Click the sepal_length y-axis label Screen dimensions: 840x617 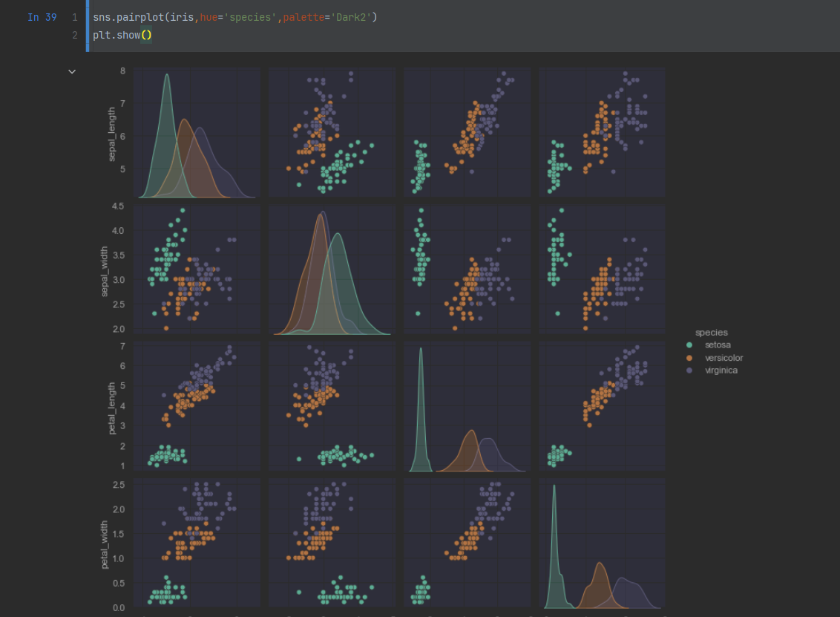[x=113, y=134]
